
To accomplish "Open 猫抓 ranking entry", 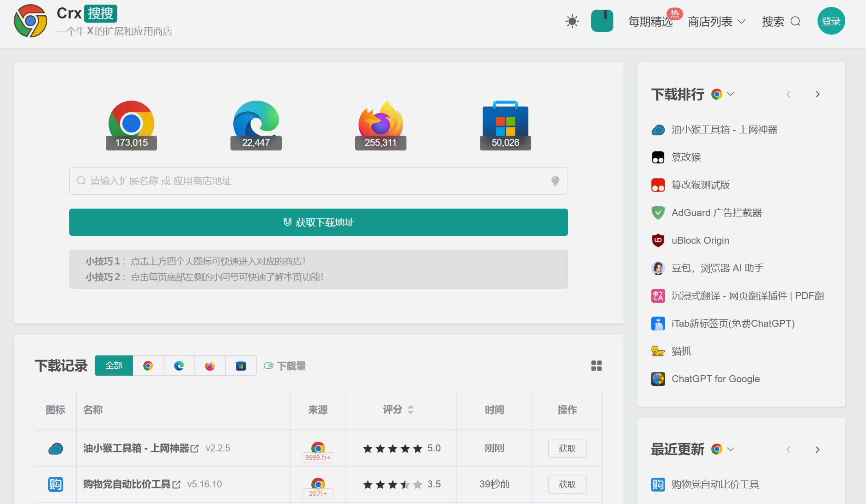I will pyautogui.click(x=681, y=351).
